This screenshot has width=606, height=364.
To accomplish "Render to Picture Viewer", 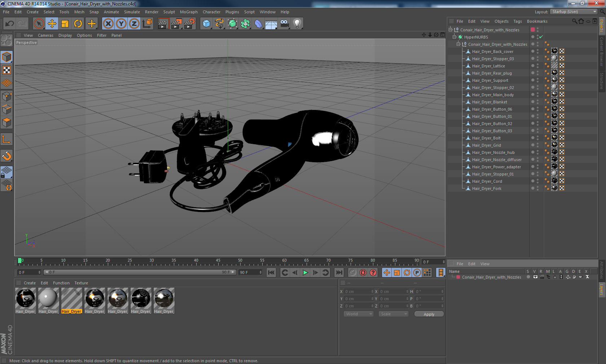I will click(176, 24).
